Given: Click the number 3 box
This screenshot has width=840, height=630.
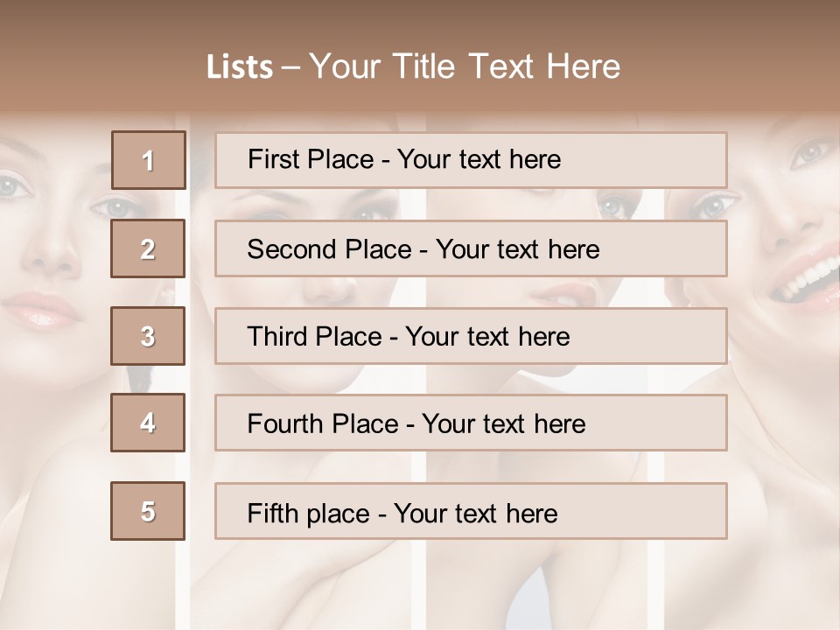Looking at the screenshot, I should pos(148,336).
